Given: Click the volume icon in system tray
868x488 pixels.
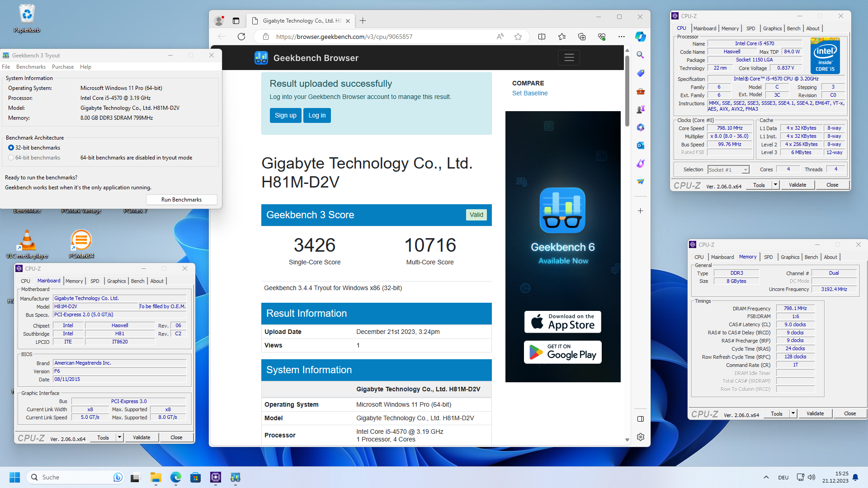Looking at the screenshot, I should coord(811,477).
